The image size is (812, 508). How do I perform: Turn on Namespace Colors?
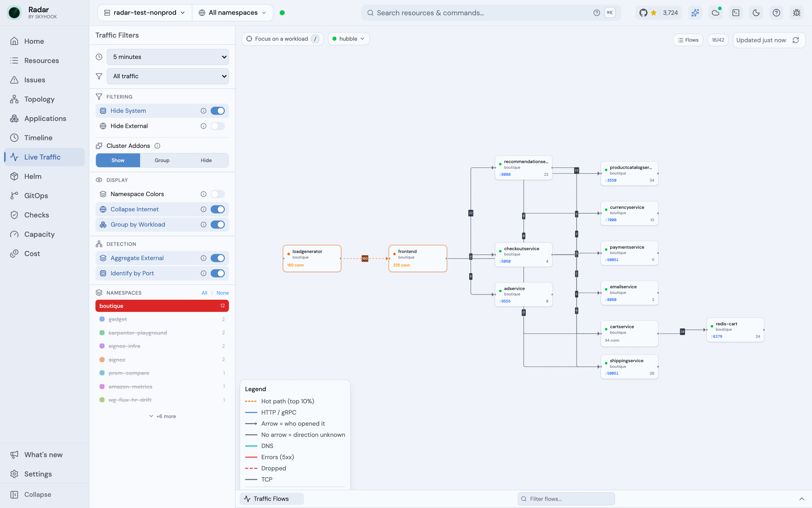coord(218,194)
